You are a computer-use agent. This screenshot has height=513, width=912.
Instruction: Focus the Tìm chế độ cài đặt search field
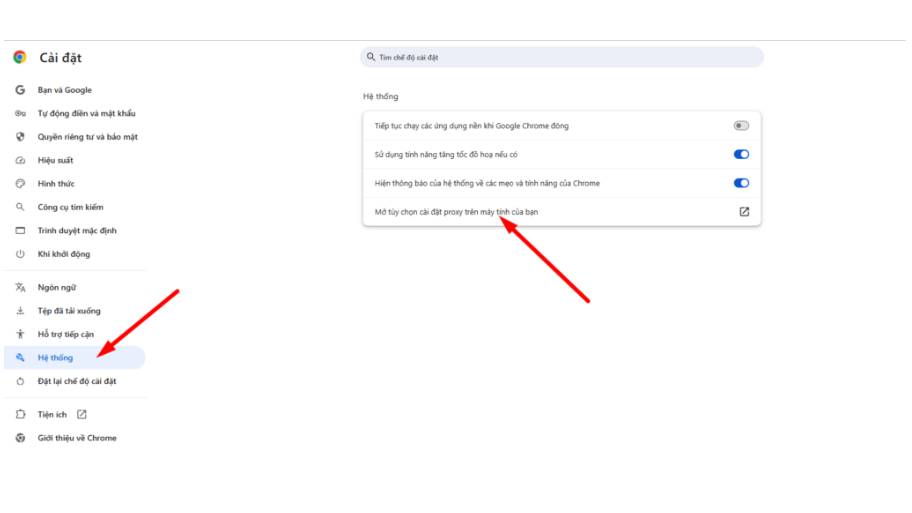click(562, 57)
